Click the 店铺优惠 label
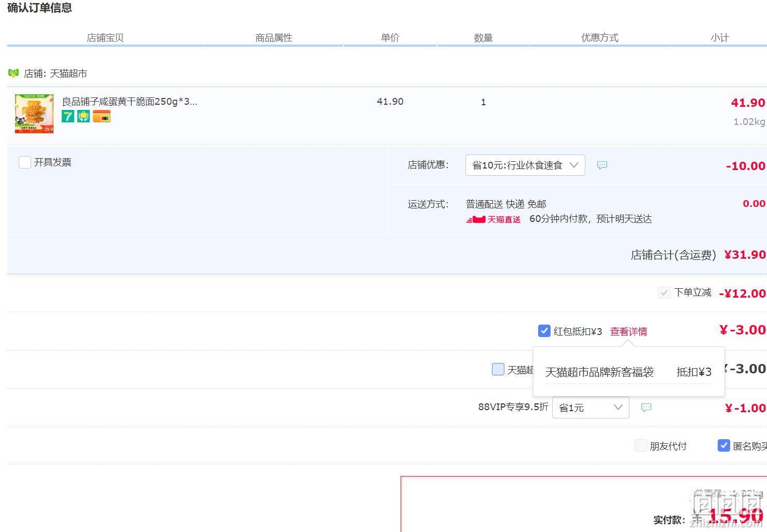The height and width of the screenshot is (532, 767). click(428, 165)
